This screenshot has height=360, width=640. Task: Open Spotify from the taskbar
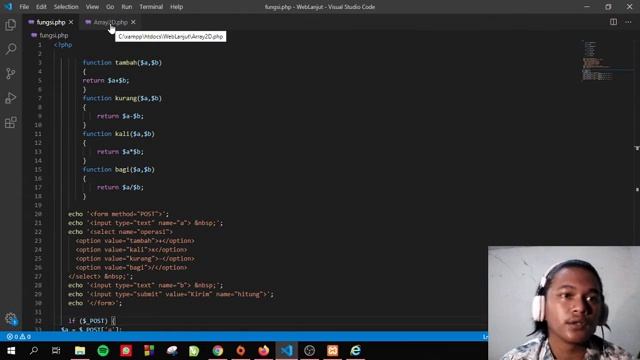(103, 351)
